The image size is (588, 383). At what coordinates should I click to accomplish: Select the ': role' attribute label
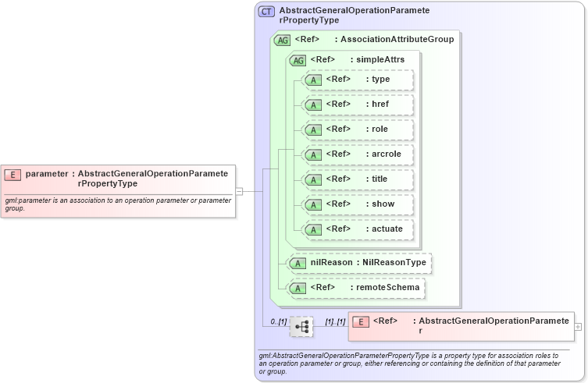point(377,129)
